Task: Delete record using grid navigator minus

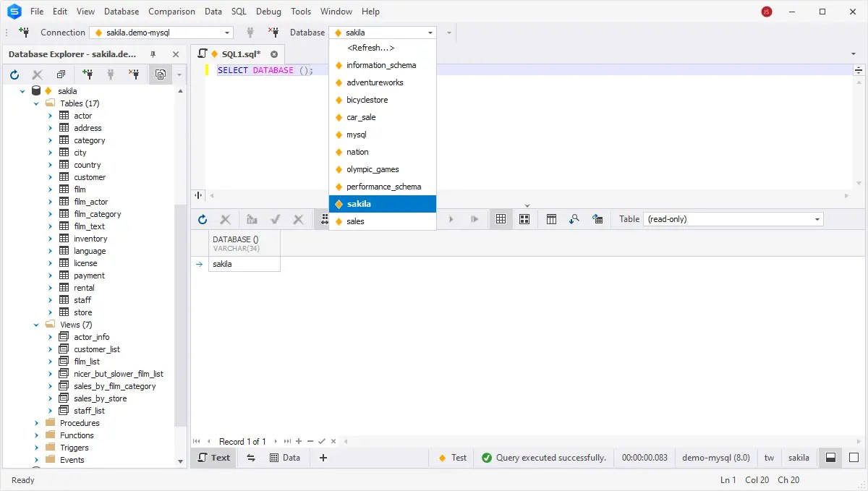Action: coord(310,441)
